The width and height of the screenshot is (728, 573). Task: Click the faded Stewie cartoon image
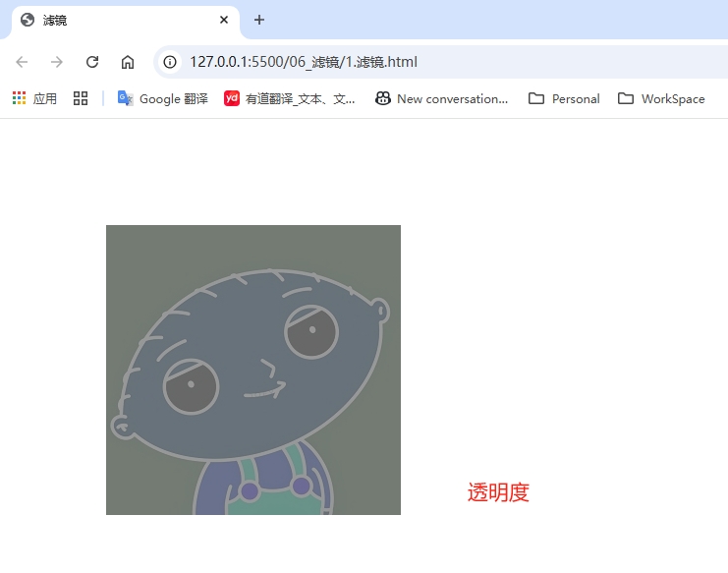253,370
